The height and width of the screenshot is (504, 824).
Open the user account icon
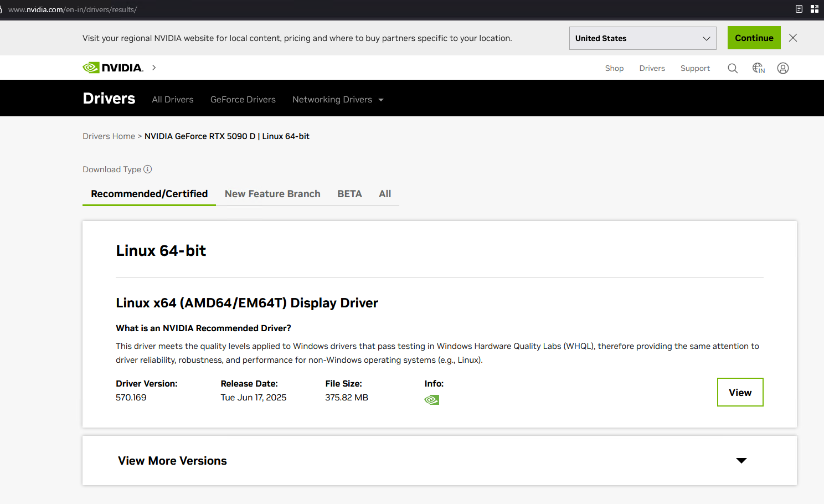click(783, 68)
